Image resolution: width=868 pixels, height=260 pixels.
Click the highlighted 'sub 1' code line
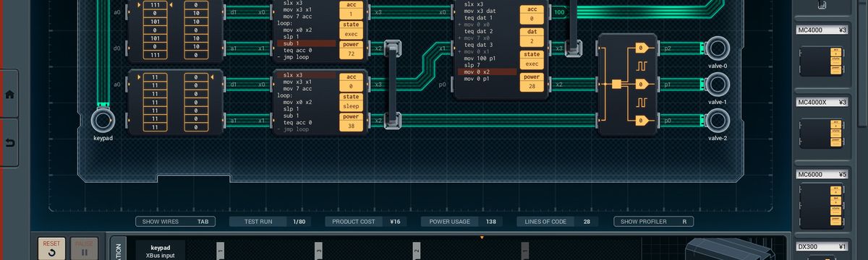click(x=306, y=43)
